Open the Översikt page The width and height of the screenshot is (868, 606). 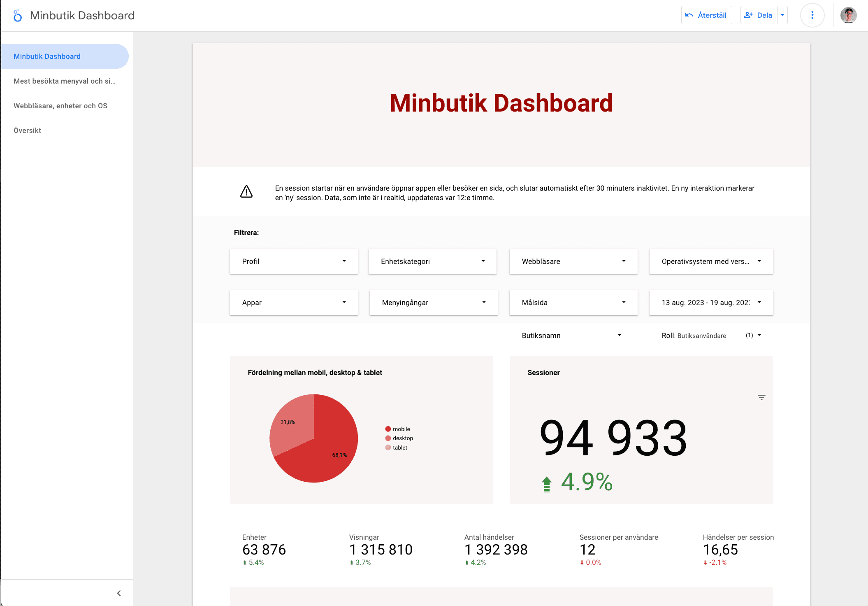point(27,130)
